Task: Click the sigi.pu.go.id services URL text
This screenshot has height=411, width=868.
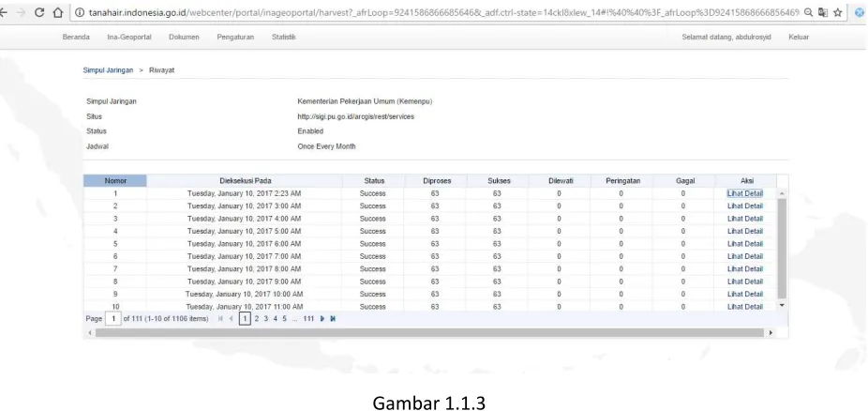Action: tap(355, 117)
